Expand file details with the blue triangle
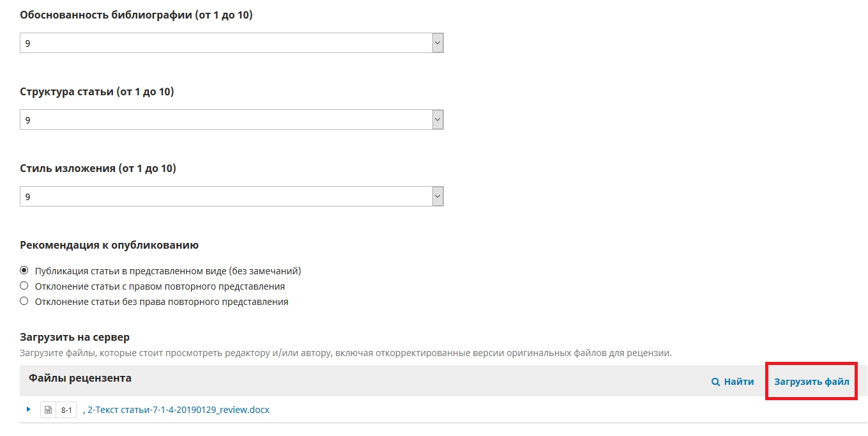868x436 pixels. pos(29,409)
